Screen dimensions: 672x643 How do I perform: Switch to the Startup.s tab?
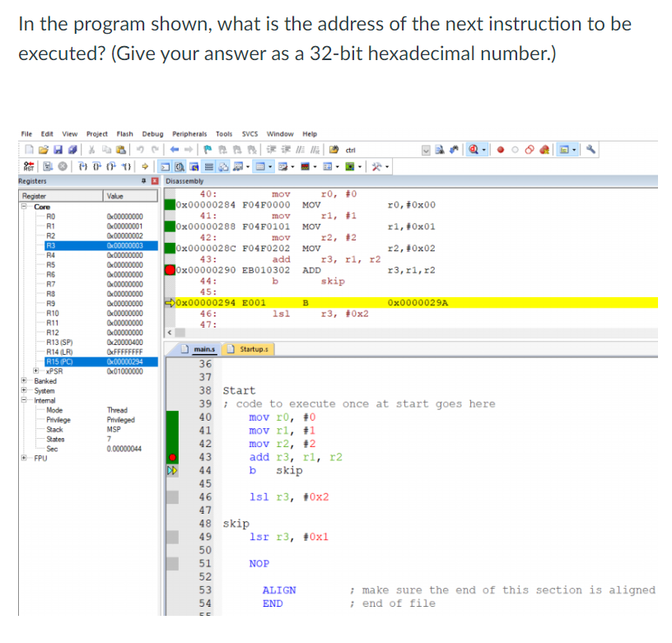[253, 348]
